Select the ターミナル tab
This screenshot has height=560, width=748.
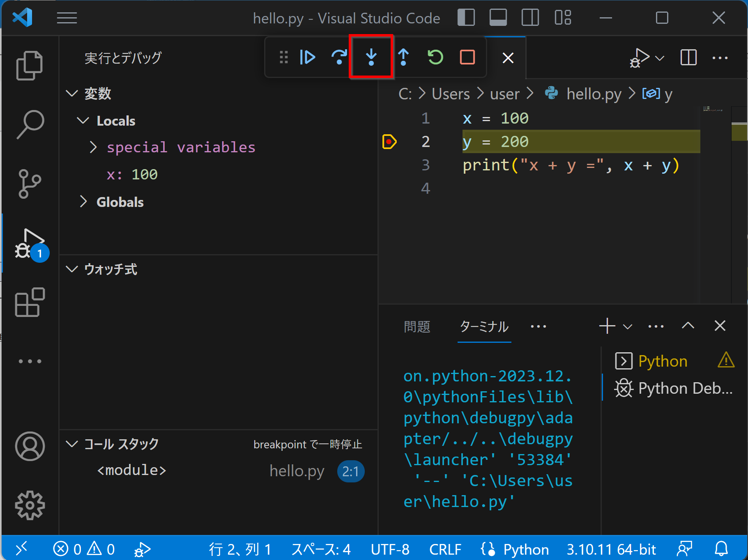[484, 327]
